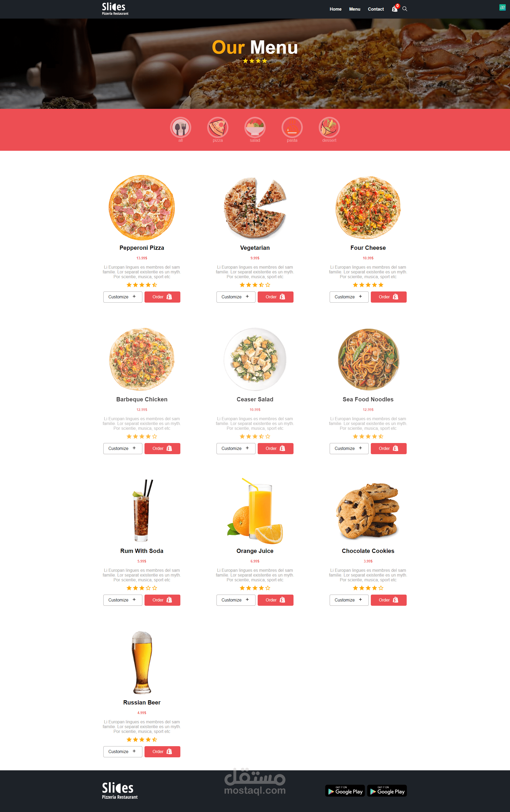
Task: Click the first Google Play badge in footer
Action: click(345, 791)
